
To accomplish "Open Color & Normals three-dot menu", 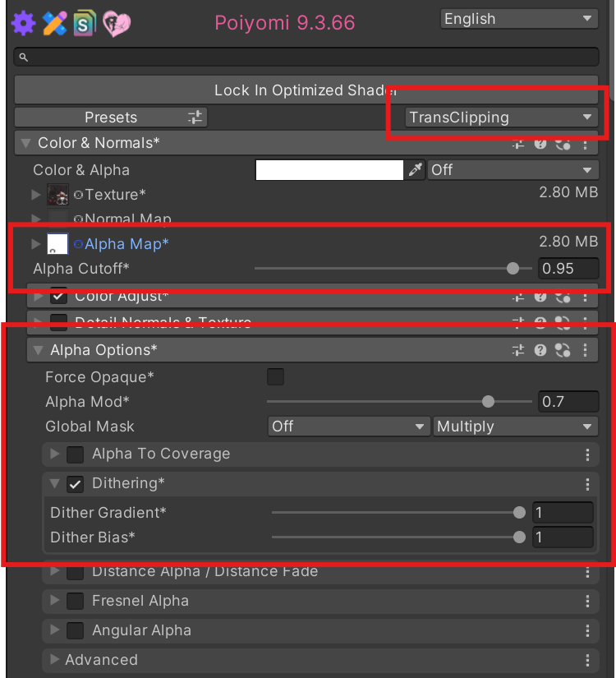I will (586, 145).
